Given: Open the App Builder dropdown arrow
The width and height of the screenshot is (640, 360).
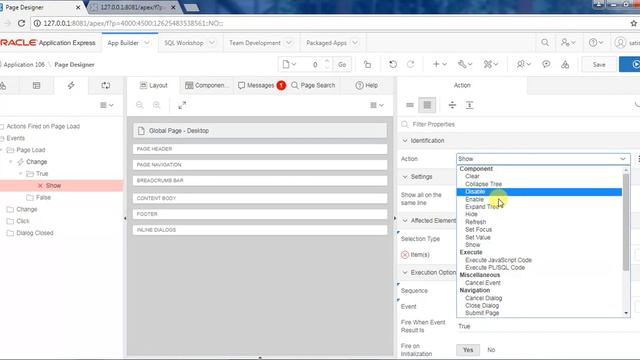Looking at the screenshot, I should click(x=147, y=42).
